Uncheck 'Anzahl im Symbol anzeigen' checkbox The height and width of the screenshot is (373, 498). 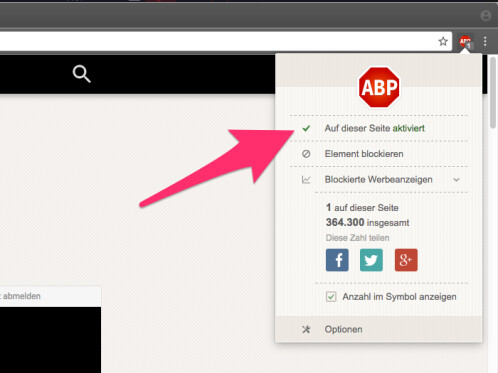[331, 297]
